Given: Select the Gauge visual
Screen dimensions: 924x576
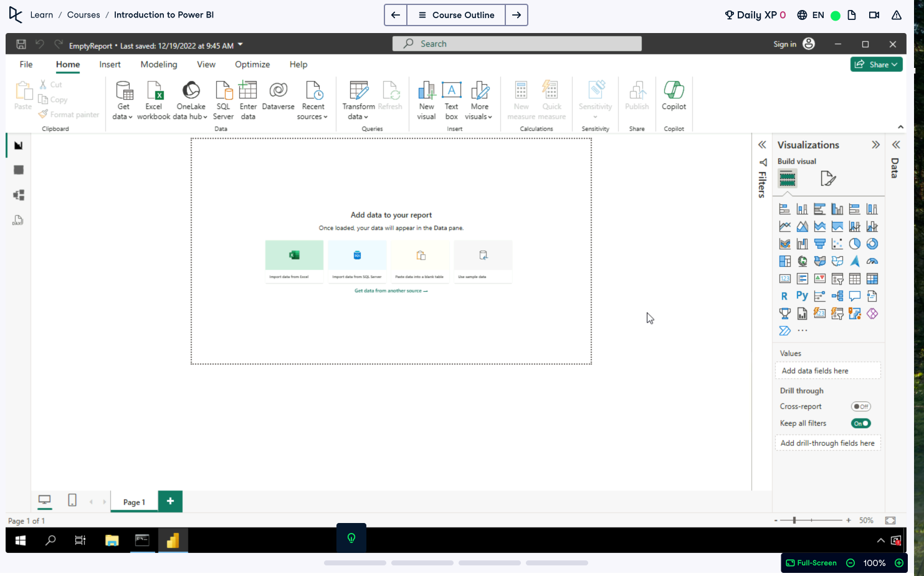Looking at the screenshot, I should pyautogui.click(x=872, y=261).
